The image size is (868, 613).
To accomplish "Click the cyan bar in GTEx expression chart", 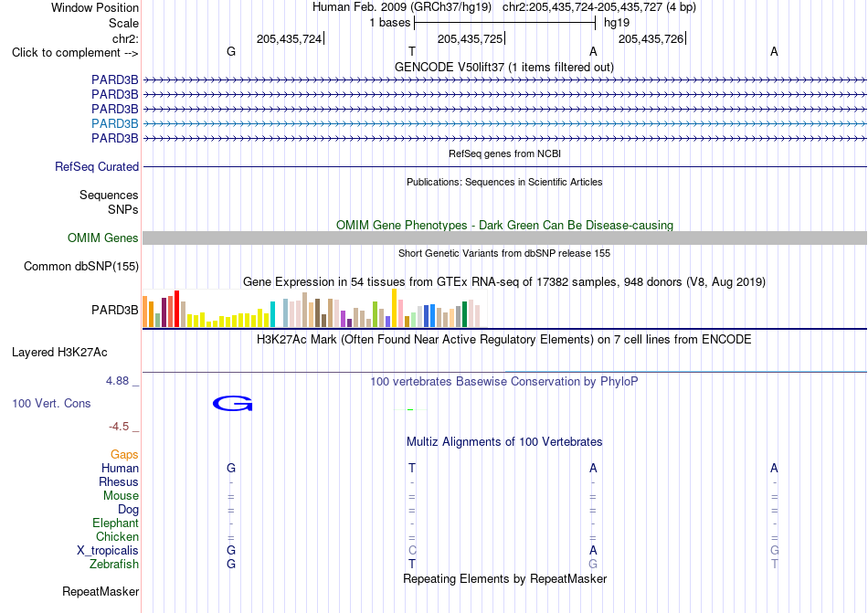I will tap(272, 314).
